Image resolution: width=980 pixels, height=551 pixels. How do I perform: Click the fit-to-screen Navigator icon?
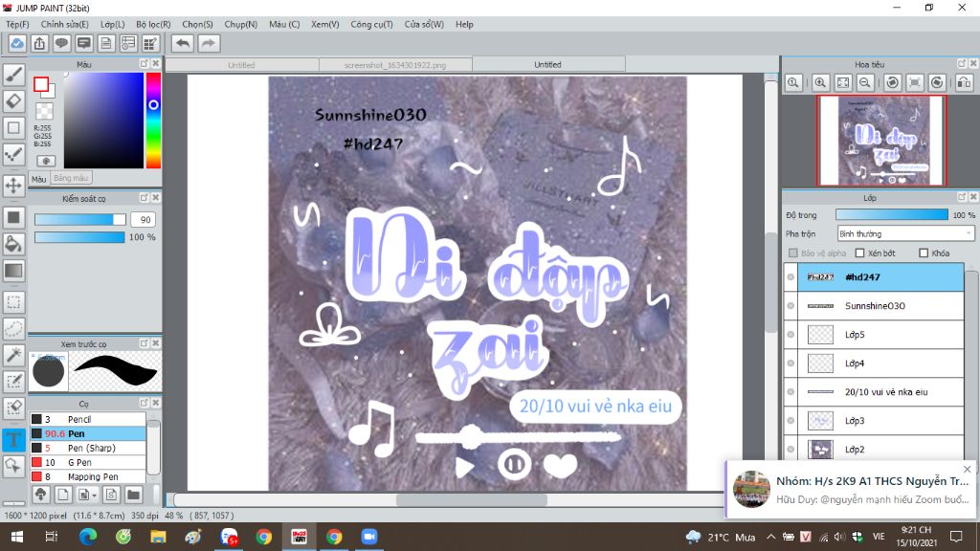[x=843, y=82]
